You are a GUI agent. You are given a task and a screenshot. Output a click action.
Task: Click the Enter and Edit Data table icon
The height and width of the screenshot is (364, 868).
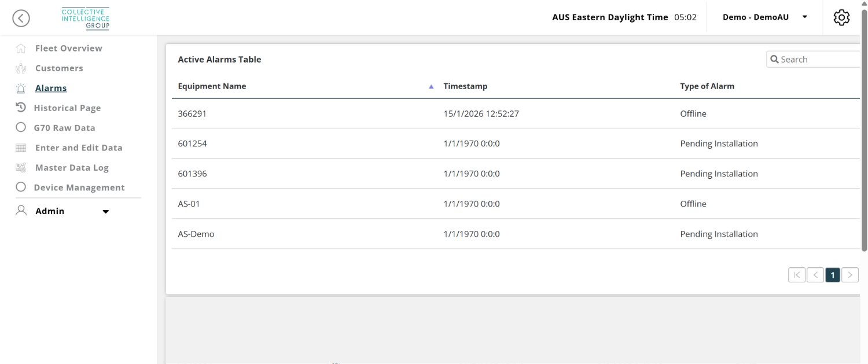pos(21,148)
